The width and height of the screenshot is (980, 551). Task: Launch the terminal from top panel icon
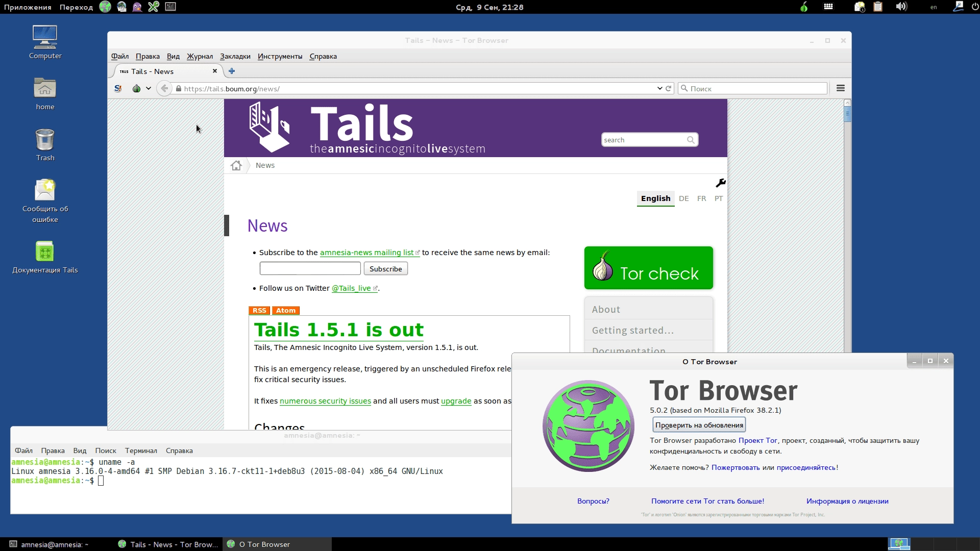click(170, 7)
